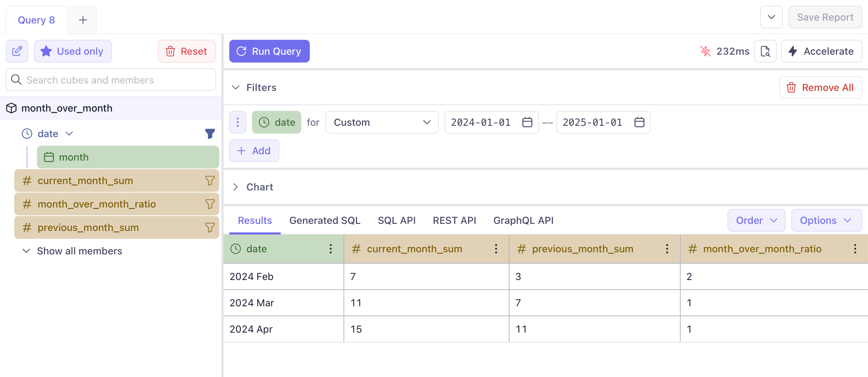Open date column menu dots
Image resolution: width=868 pixels, height=377 pixels.
tap(331, 249)
